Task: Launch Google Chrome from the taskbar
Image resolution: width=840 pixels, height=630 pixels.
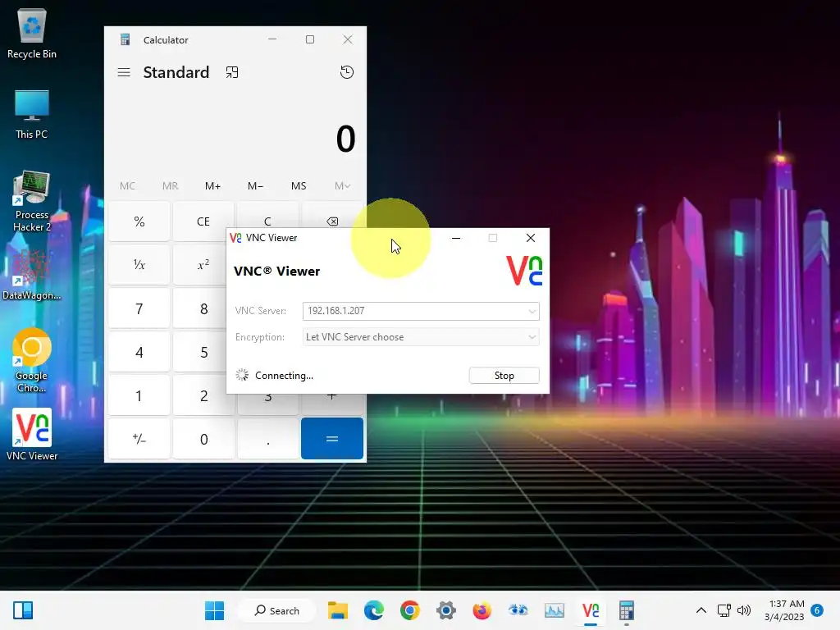Action: [x=410, y=610]
